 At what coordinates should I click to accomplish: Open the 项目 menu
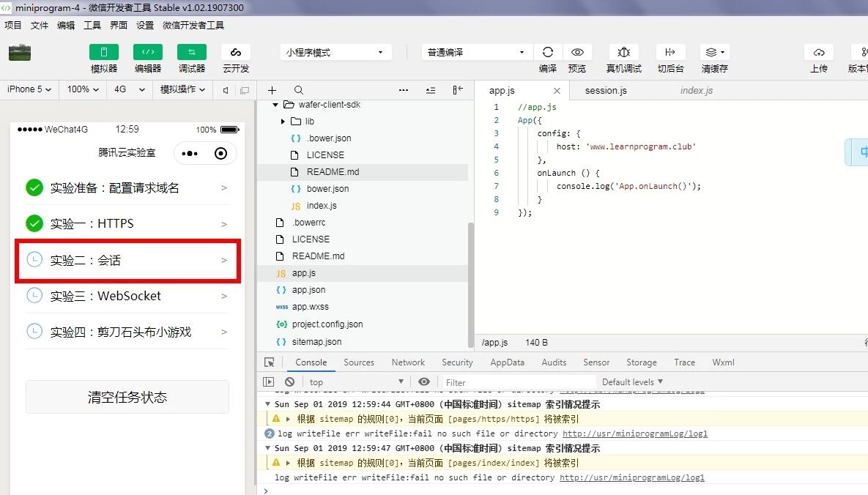click(12, 25)
